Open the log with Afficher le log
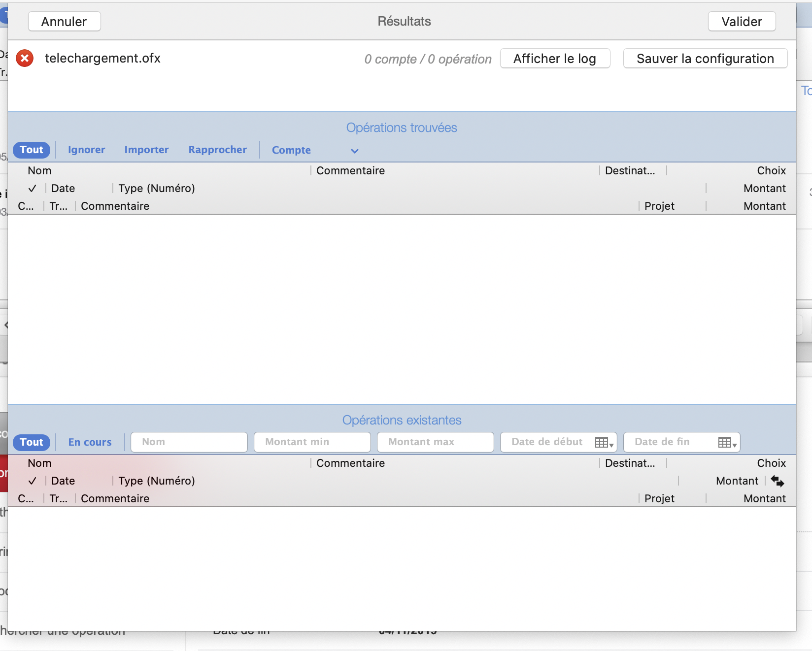The height and width of the screenshot is (651, 812). point(555,59)
